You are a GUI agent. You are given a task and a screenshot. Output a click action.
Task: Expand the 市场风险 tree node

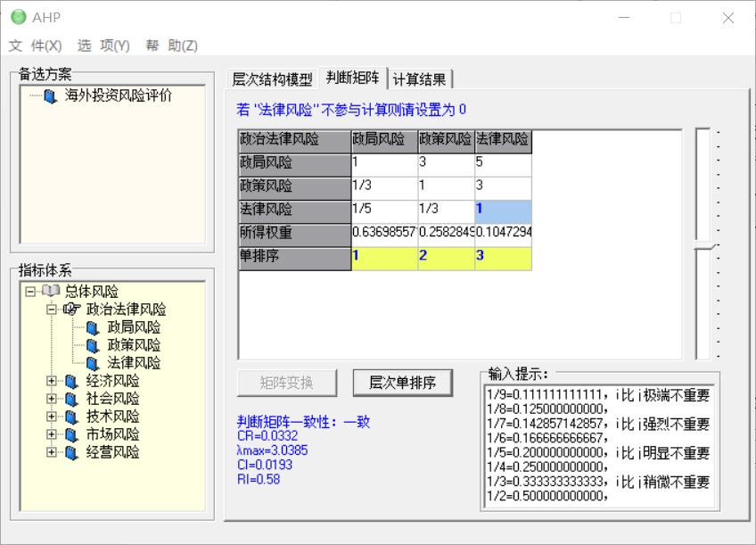tap(52, 434)
